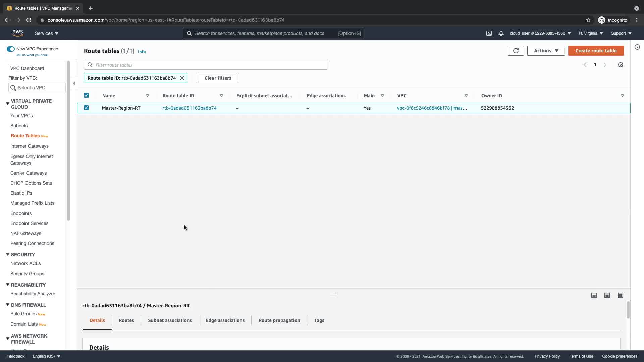Open the notifications bell icon
The height and width of the screenshot is (362, 644).
point(501,33)
